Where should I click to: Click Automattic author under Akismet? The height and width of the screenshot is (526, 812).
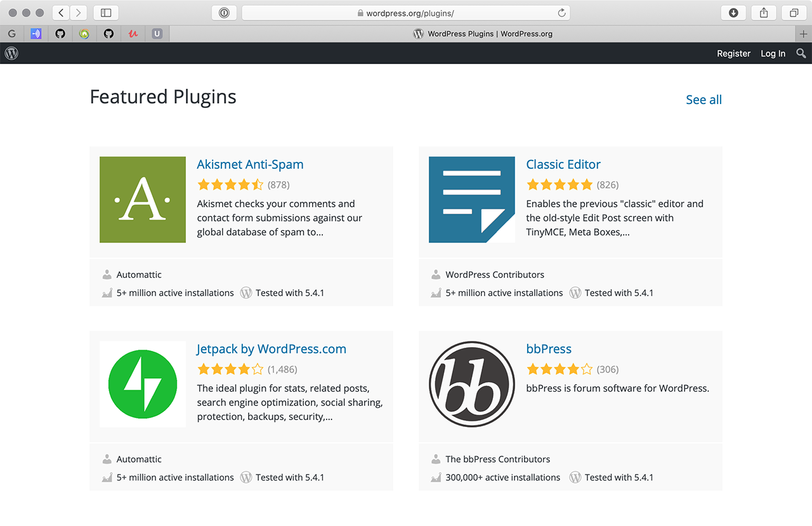[x=139, y=275]
